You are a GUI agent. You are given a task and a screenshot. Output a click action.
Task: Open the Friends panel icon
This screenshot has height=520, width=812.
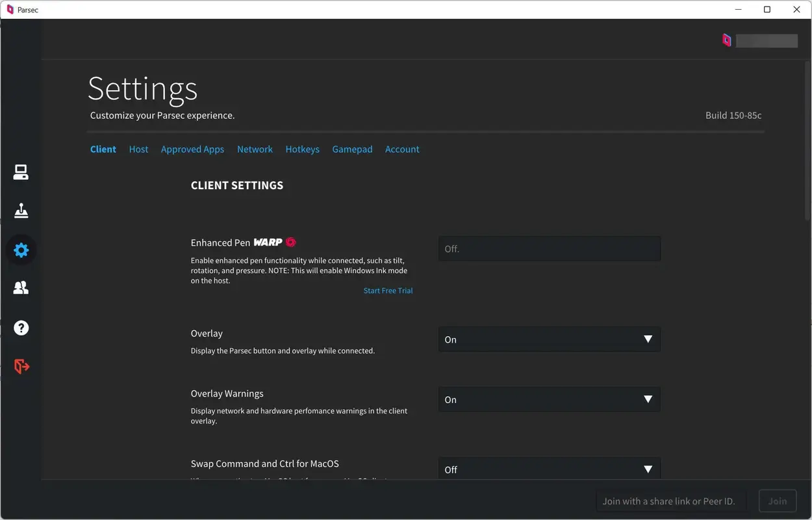coord(21,287)
